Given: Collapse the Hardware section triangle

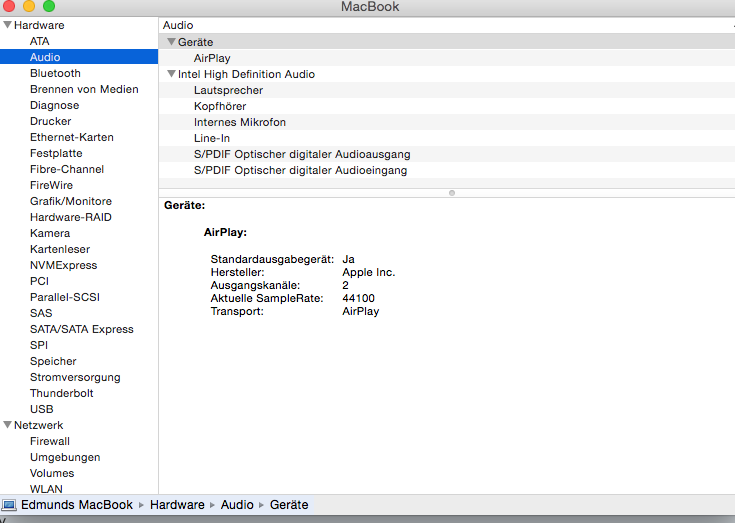Looking at the screenshot, I should pos(8,25).
